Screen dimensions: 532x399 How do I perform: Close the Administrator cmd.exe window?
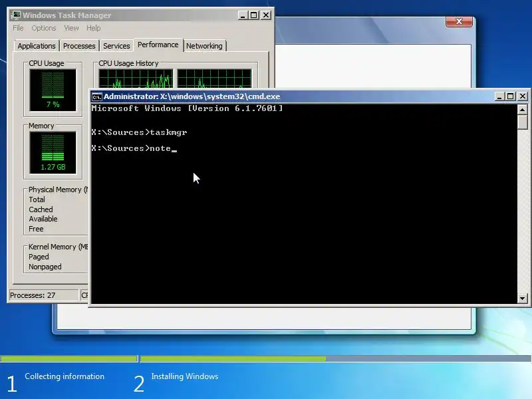523,96
